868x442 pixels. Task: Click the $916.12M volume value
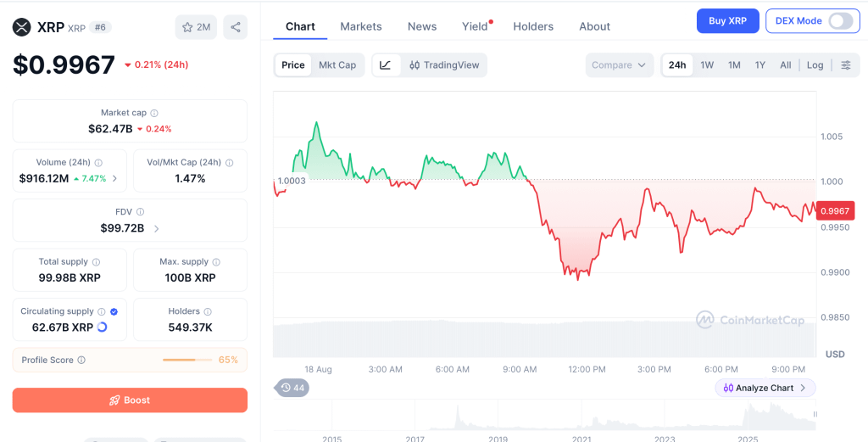(x=44, y=178)
